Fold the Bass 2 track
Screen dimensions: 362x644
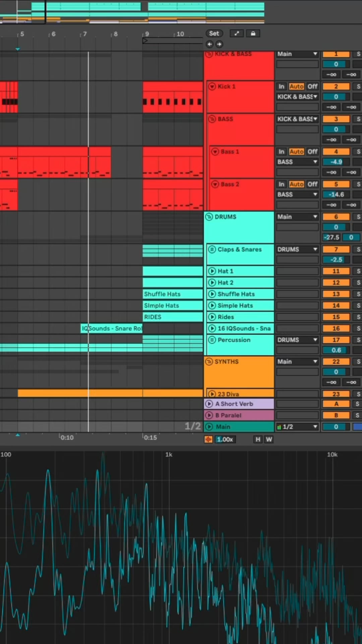pyautogui.click(x=215, y=184)
